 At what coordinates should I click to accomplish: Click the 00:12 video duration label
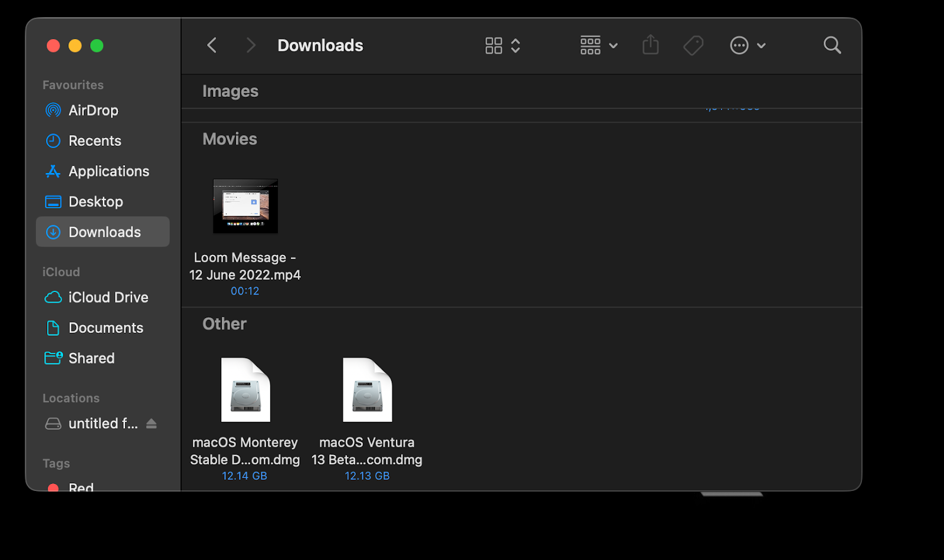(245, 291)
